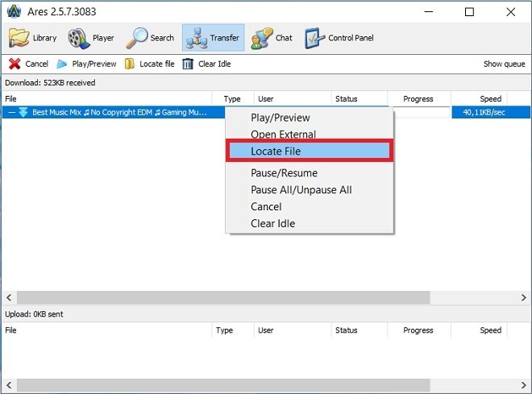Click upload list left scroll arrow
The height and width of the screenshot is (394, 532).
(9, 385)
